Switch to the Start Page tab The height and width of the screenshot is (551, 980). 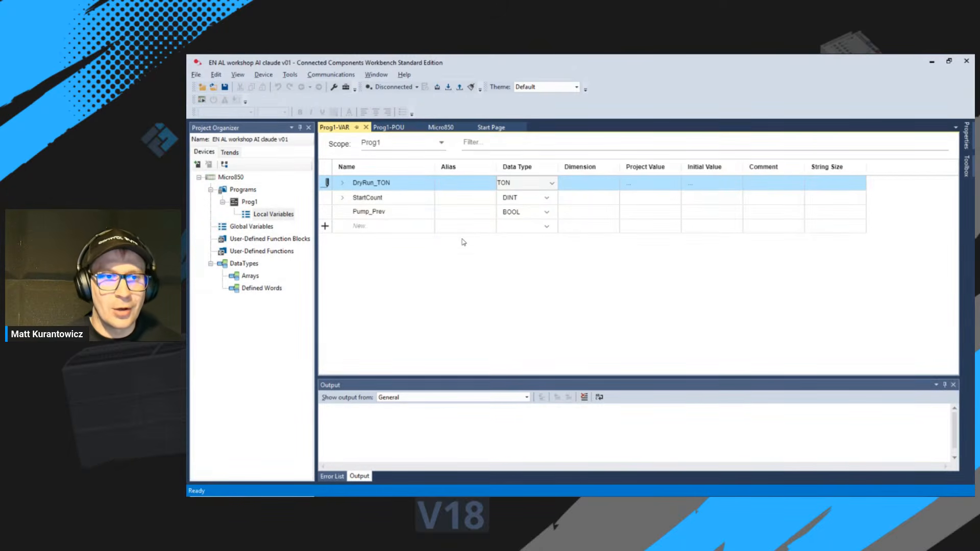tap(491, 128)
